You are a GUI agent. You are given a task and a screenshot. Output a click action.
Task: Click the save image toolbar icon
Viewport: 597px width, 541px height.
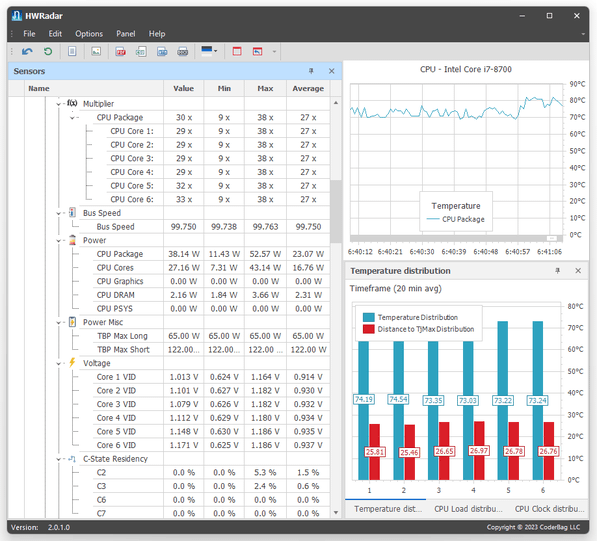click(x=96, y=51)
